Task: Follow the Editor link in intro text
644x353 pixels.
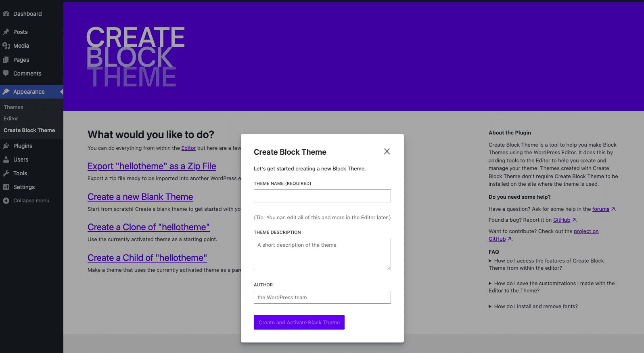Action: [x=188, y=148]
